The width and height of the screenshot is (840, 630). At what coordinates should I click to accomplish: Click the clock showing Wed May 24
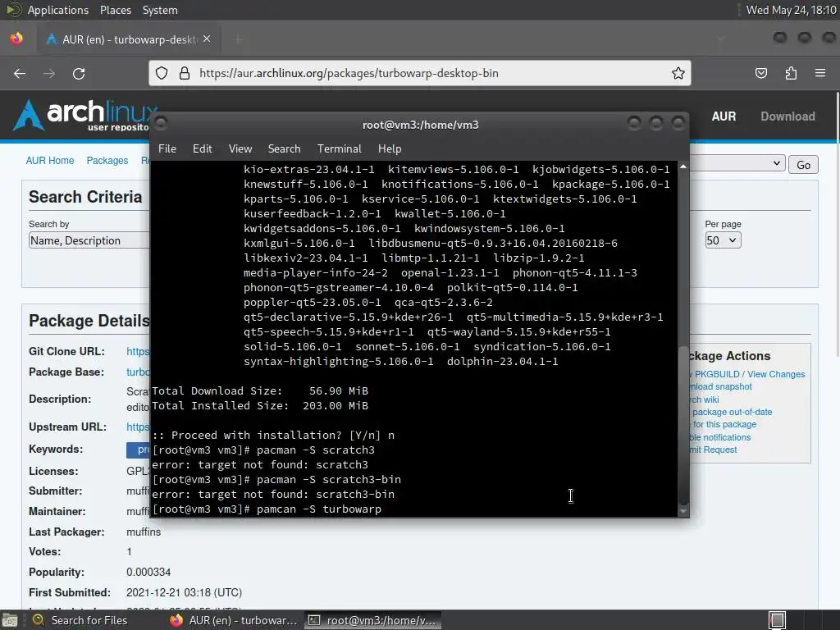click(791, 10)
